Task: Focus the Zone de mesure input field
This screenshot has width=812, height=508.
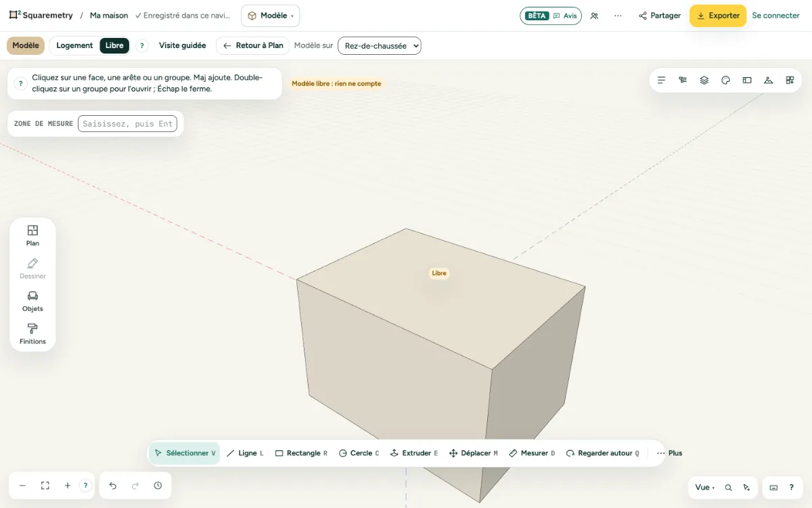Action: tap(127, 124)
